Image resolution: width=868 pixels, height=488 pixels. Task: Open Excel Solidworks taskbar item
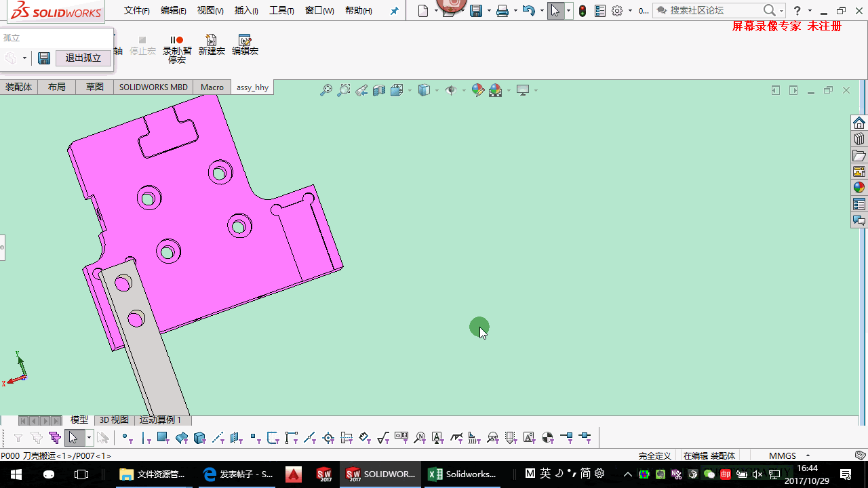click(464, 474)
